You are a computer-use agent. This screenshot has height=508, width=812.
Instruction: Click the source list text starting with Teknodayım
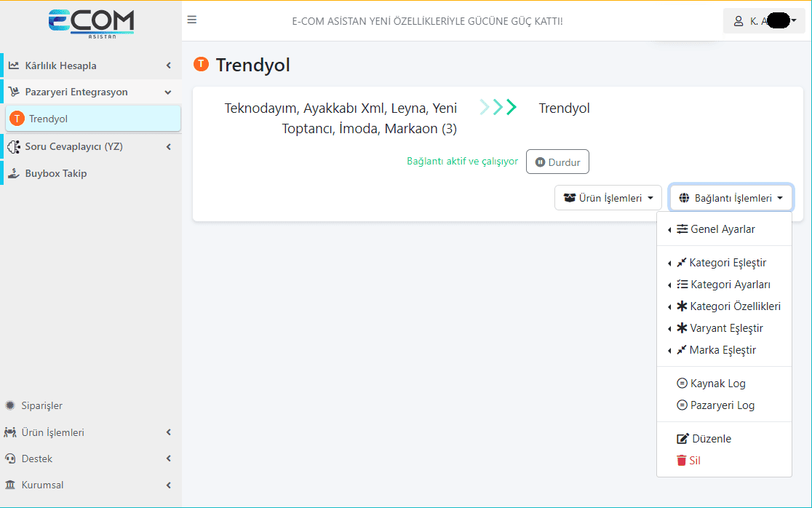point(341,118)
